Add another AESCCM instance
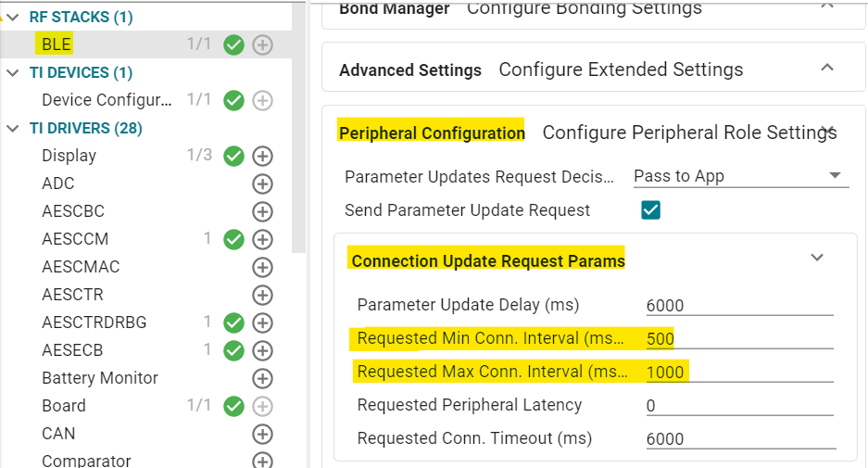The image size is (868, 468). [x=262, y=239]
